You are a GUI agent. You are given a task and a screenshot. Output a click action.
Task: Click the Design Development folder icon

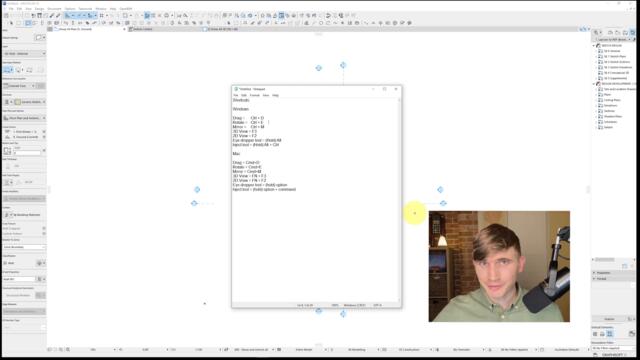[x=598, y=84]
